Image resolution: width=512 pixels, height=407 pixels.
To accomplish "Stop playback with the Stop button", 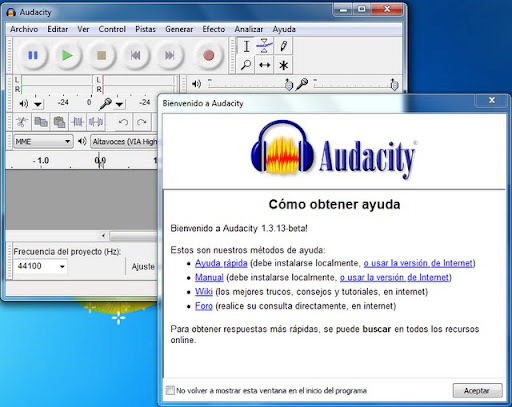I will click(x=101, y=55).
